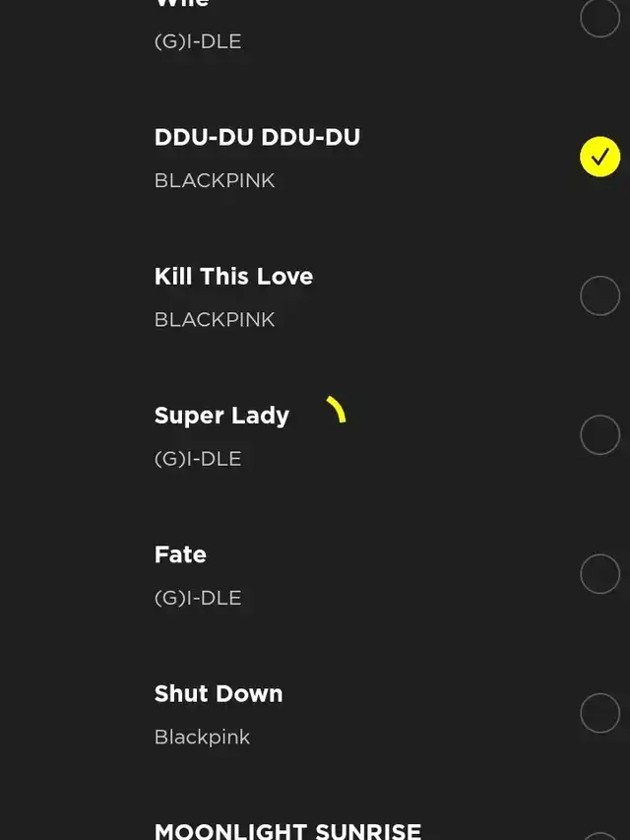Pick the Shut Down song title
The width and height of the screenshot is (630, 840).
219,693
